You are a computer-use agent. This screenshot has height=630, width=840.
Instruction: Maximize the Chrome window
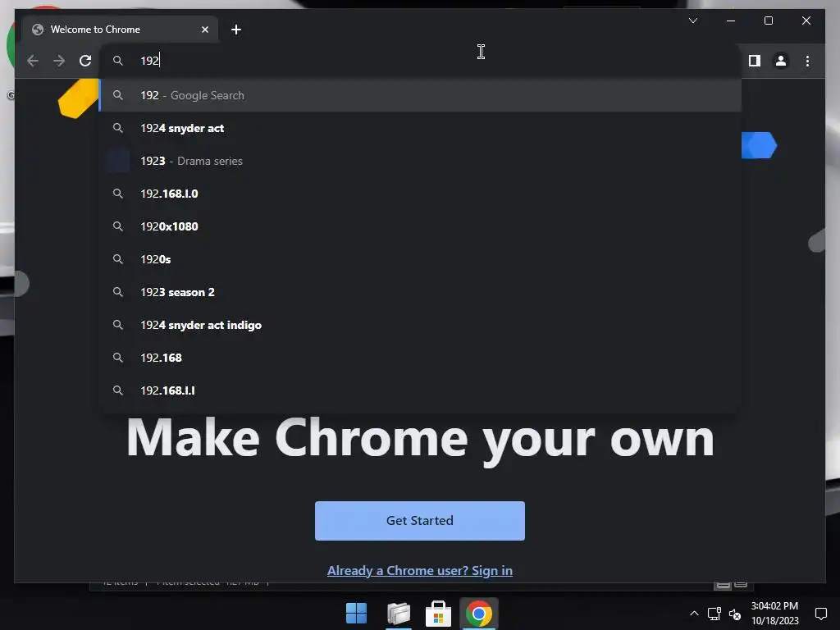[x=768, y=21]
